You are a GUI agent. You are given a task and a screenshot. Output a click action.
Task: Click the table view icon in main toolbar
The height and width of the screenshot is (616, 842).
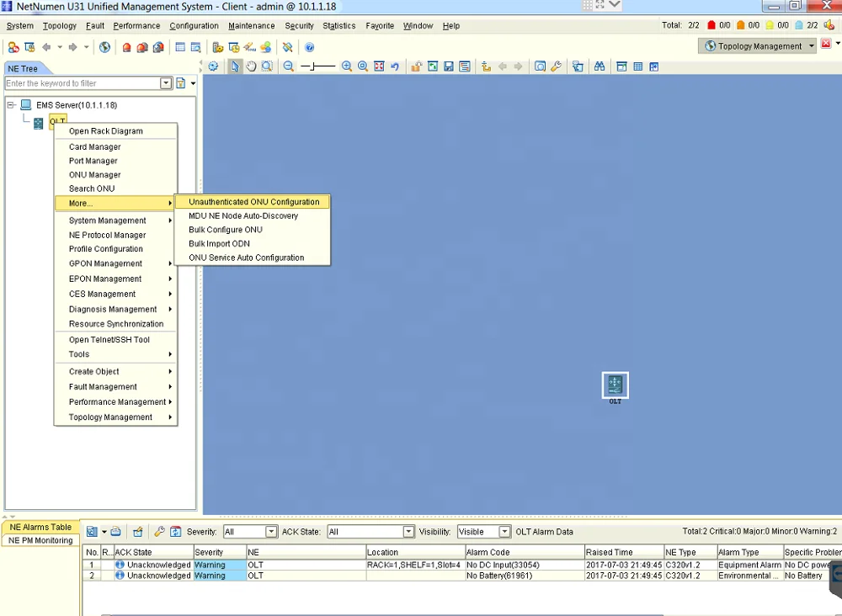[x=180, y=47]
